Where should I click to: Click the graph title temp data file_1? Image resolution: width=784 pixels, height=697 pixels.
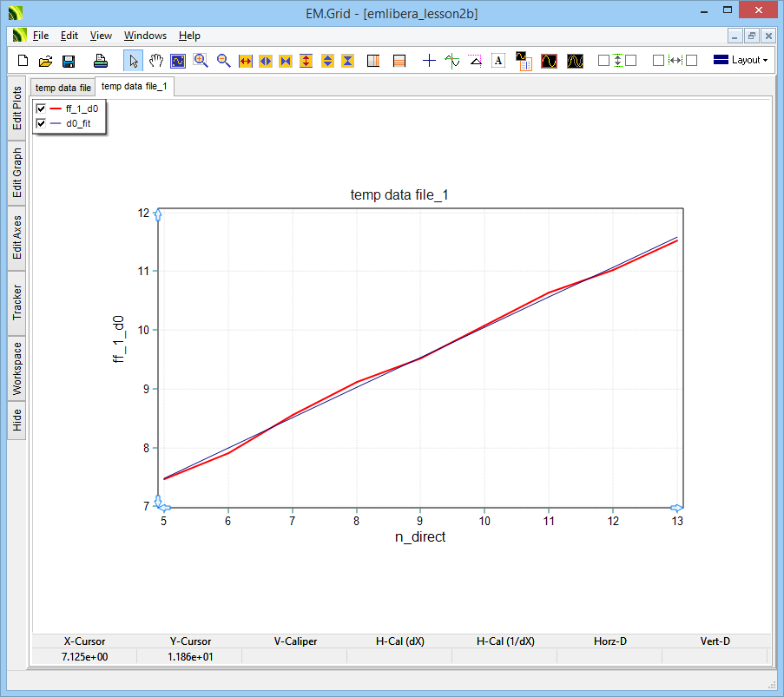coord(399,195)
